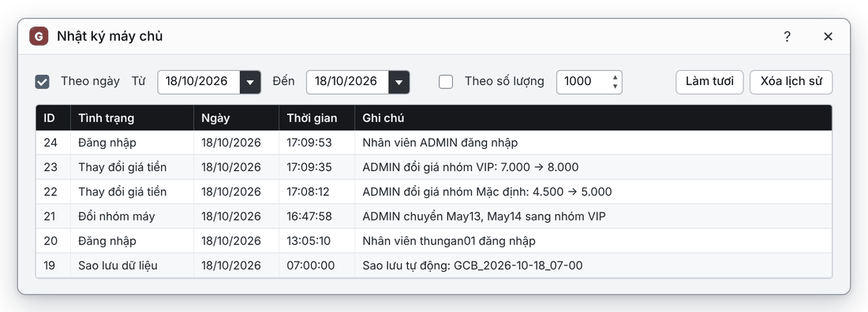868x312 pixels.
Task: Click the Từ date field 18/10/2026
Action: pos(200,82)
